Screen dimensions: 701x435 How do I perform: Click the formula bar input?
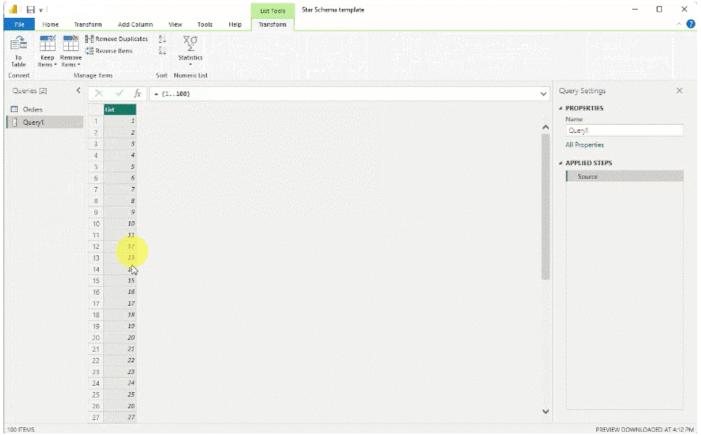(x=340, y=93)
